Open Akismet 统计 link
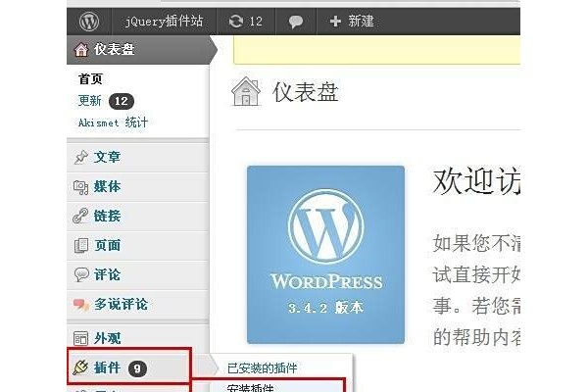The width and height of the screenshot is (588, 392). pos(113,122)
